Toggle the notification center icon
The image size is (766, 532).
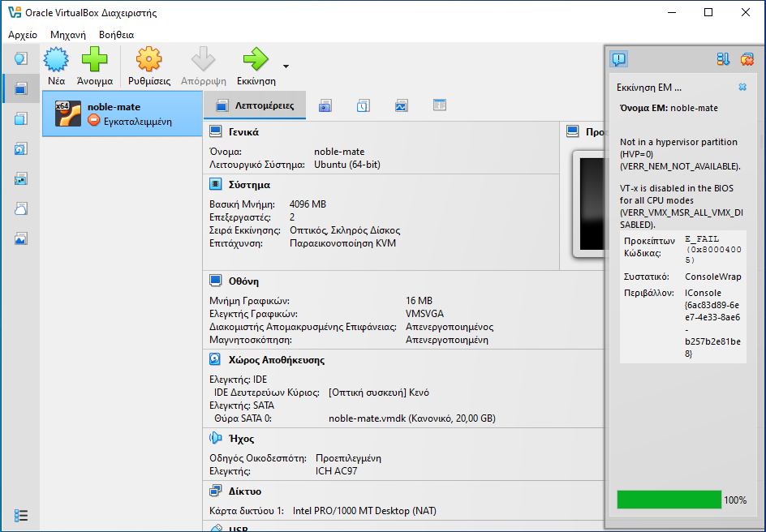618,59
